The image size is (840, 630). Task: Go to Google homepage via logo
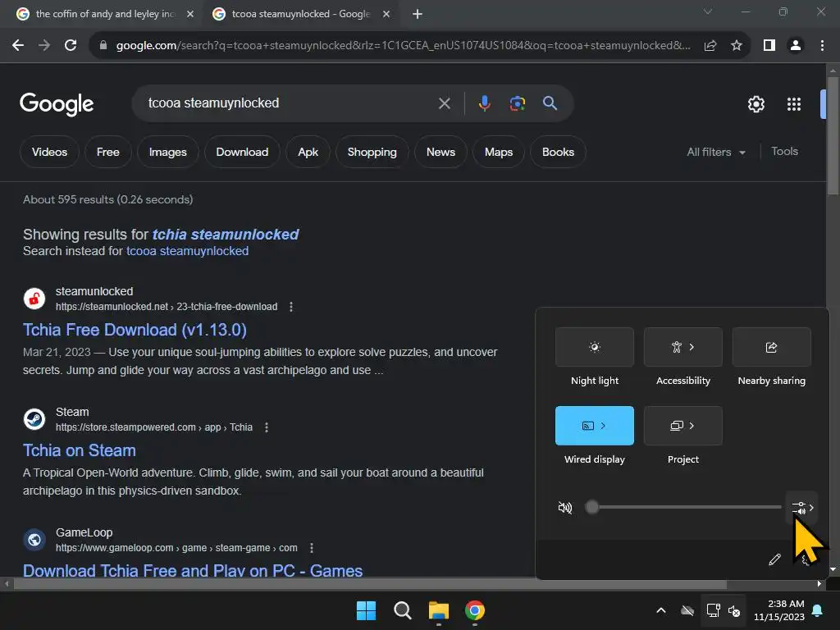[57, 104]
